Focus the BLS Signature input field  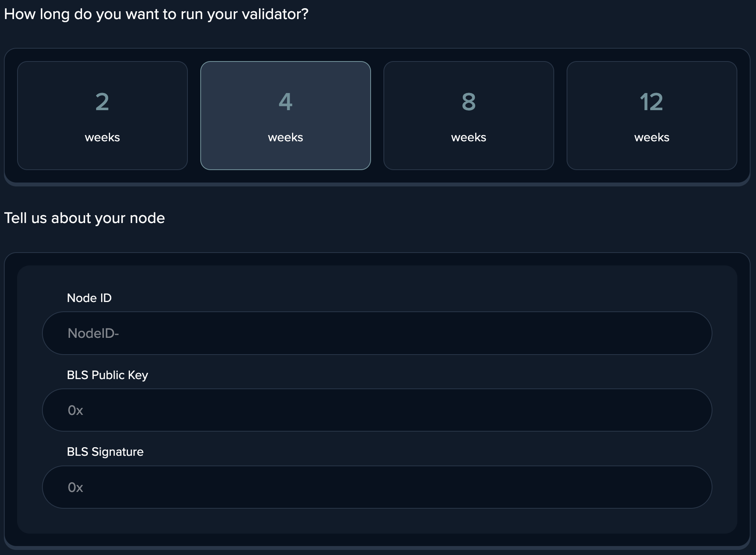(x=377, y=487)
